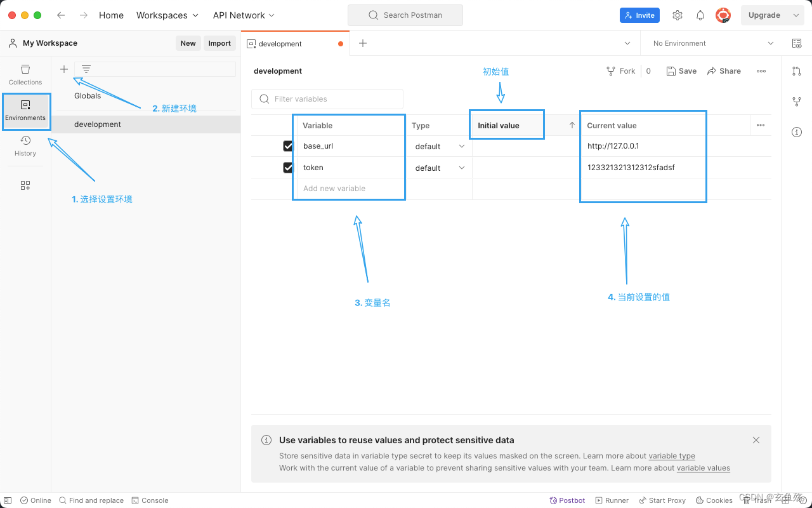812x508 pixels.
Task: Click the Import button
Action: pyautogui.click(x=219, y=43)
